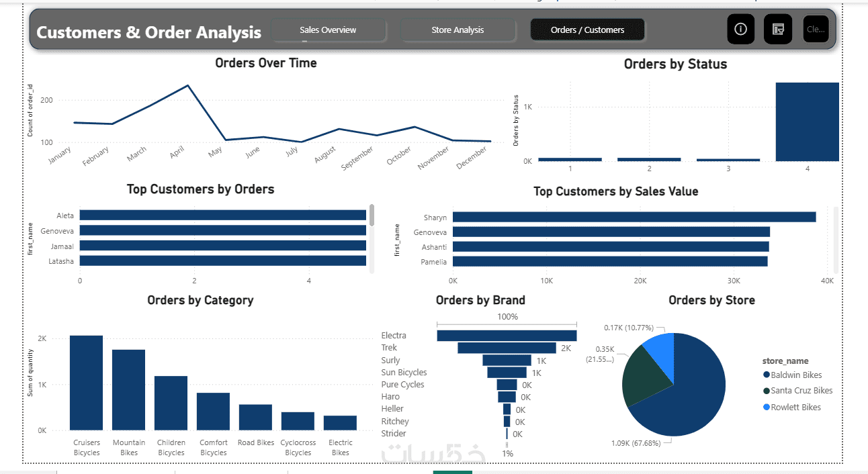Switch to the Store Analysis page
Image resolution: width=868 pixels, height=474 pixels.
pos(458,30)
